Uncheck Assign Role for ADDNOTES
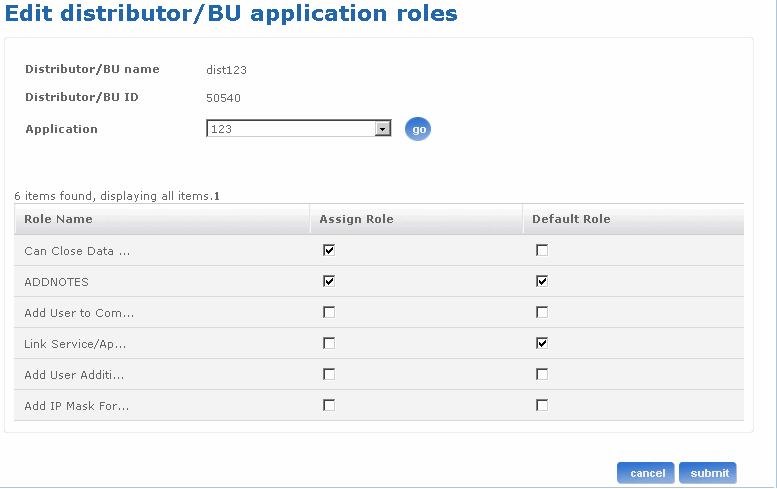777x489 pixels. point(329,281)
